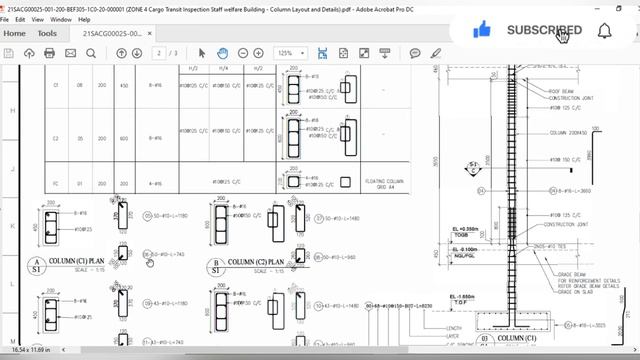Click the COLUMN (C2) PLAN title
The width and height of the screenshot is (640, 360).
pos(256,262)
